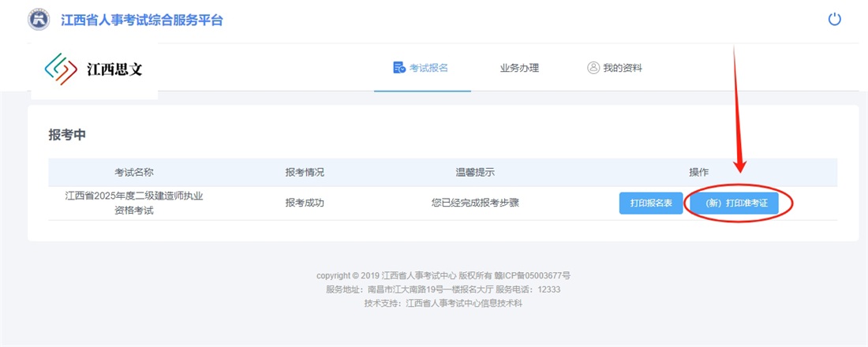Image resolution: width=868 pixels, height=347 pixels.
Task: Open the 考试报名 tab
Action: (x=421, y=68)
